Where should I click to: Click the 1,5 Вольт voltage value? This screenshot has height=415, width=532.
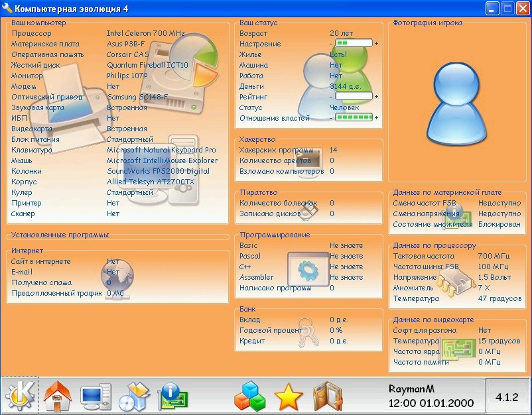pyautogui.click(x=494, y=277)
